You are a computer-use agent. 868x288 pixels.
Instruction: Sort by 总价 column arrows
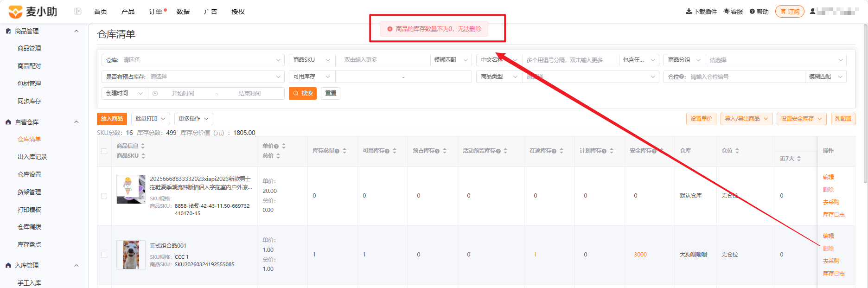278,156
